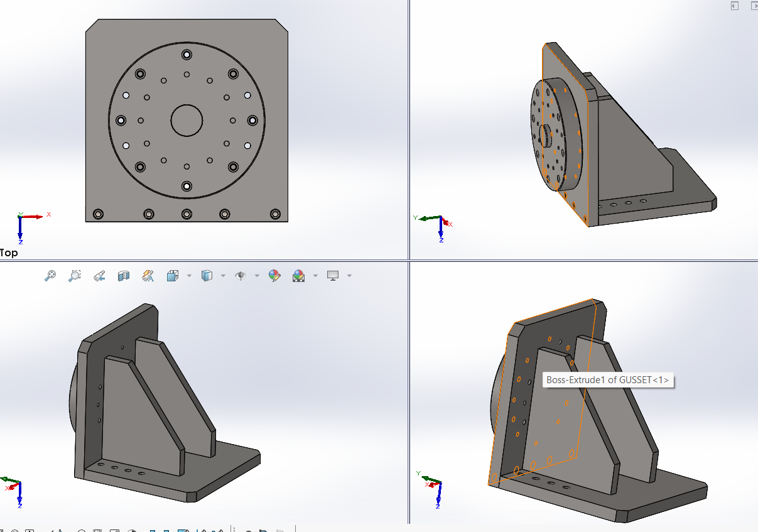Expand the View Settings dropdown arrow
The width and height of the screenshot is (758, 532).
click(x=349, y=275)
